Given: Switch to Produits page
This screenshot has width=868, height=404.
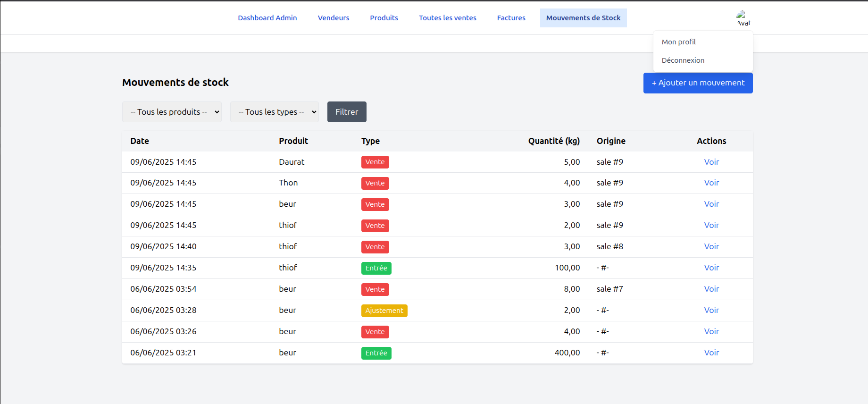Looking at the screenshot, I should point(384,18).
